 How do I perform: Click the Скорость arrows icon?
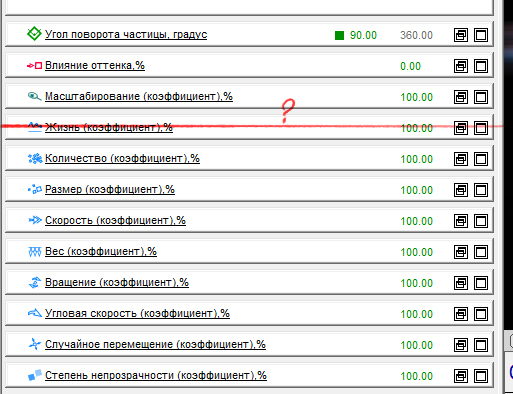(35, 220)
